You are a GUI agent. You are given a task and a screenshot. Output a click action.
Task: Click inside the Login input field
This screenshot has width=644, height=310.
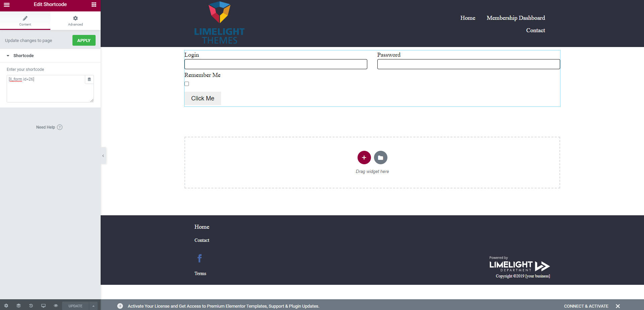275,64
